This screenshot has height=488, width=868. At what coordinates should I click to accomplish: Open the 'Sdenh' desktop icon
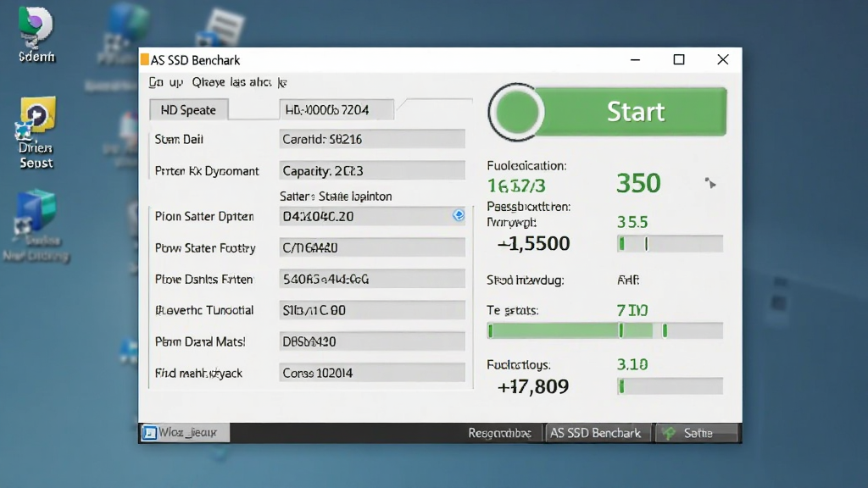pyautogui.click(x=36, y=34)
